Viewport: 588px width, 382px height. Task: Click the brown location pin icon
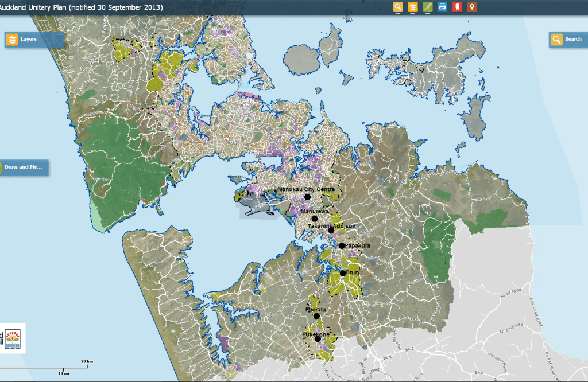click(472, 7)
